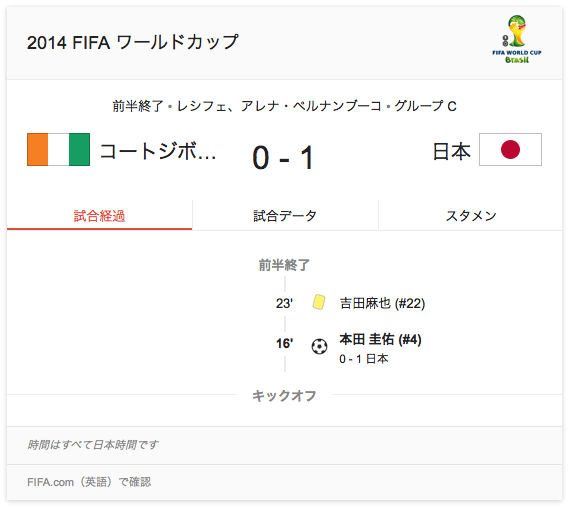Open the FIFA.com（英語）で確認 link
Image resolution: width=569 pixels, height=507 pixels.
tap(89, 482)
